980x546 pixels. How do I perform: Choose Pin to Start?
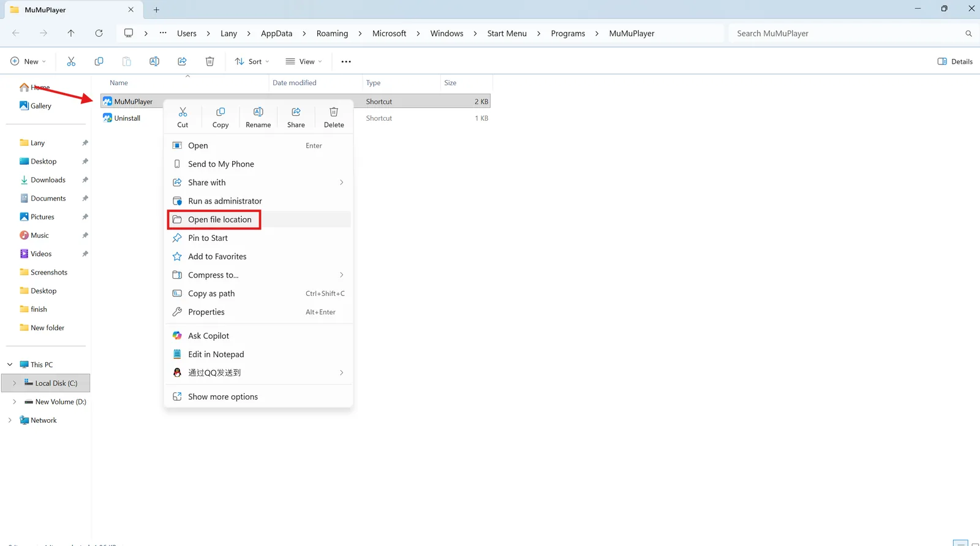258,238
